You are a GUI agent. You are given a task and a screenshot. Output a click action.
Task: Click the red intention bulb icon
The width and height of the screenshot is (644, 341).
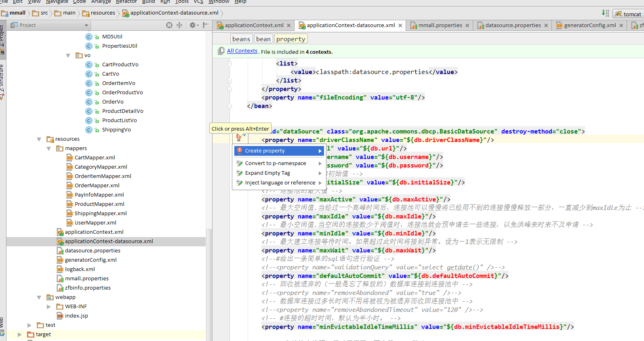[x=239, y=138]
